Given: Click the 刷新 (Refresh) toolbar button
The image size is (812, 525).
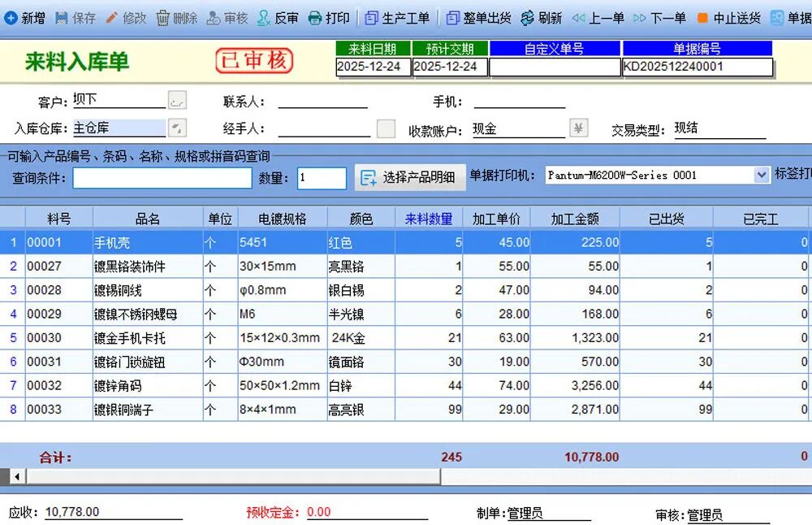Looking at the screenshot, I should click(541, 18).
